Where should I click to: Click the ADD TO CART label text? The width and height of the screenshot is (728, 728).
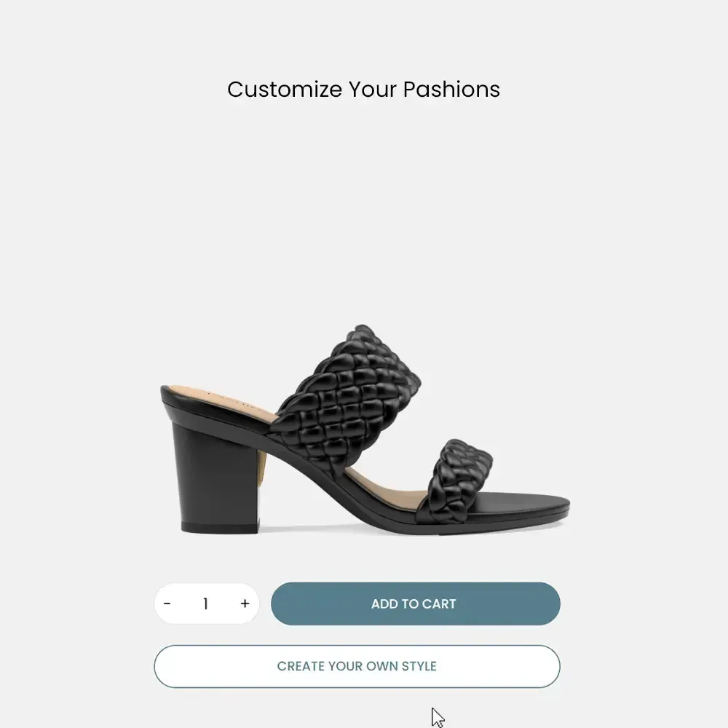pyautogui.click(x=414, y=604)
